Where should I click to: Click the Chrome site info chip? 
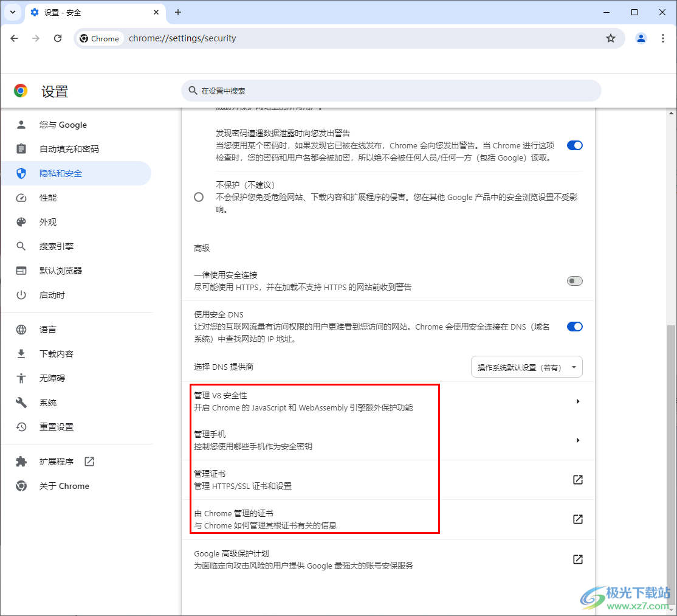coord(100,38)
